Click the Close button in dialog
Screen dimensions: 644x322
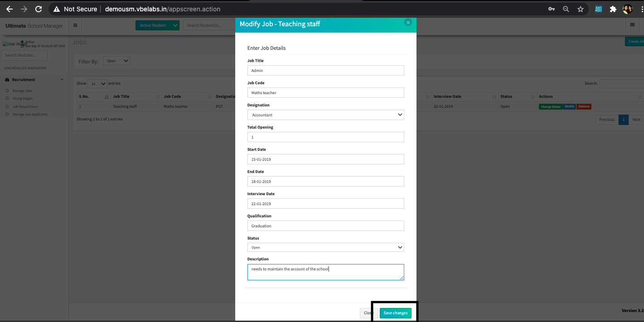[x=368, y=313]
